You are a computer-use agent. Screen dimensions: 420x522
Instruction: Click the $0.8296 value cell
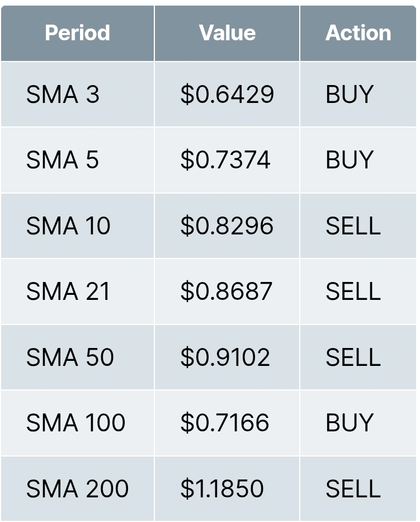point(227,225)
